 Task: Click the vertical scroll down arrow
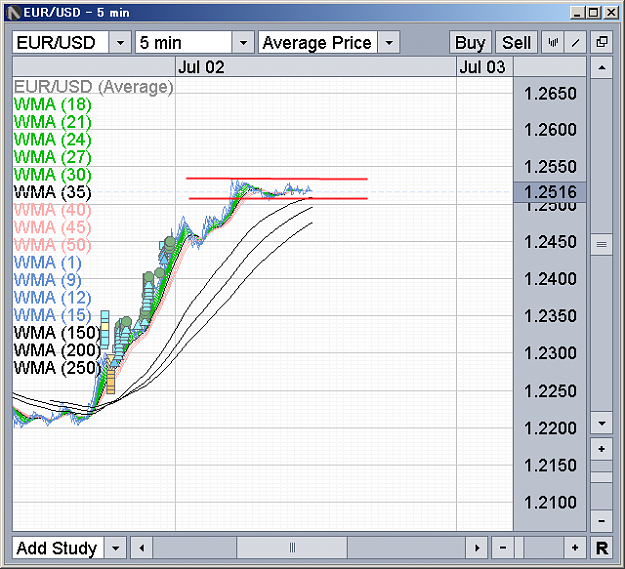pyautogui.click(x=601, y=423)
